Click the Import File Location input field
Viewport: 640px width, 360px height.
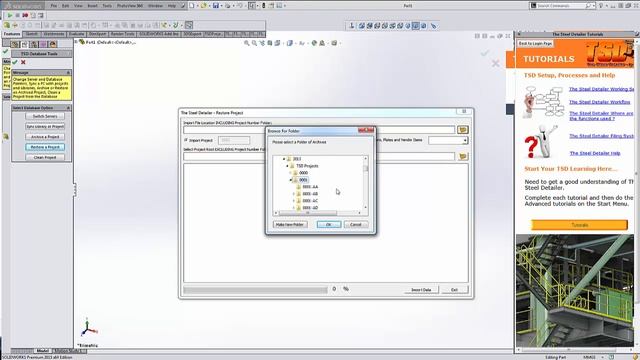319,130
